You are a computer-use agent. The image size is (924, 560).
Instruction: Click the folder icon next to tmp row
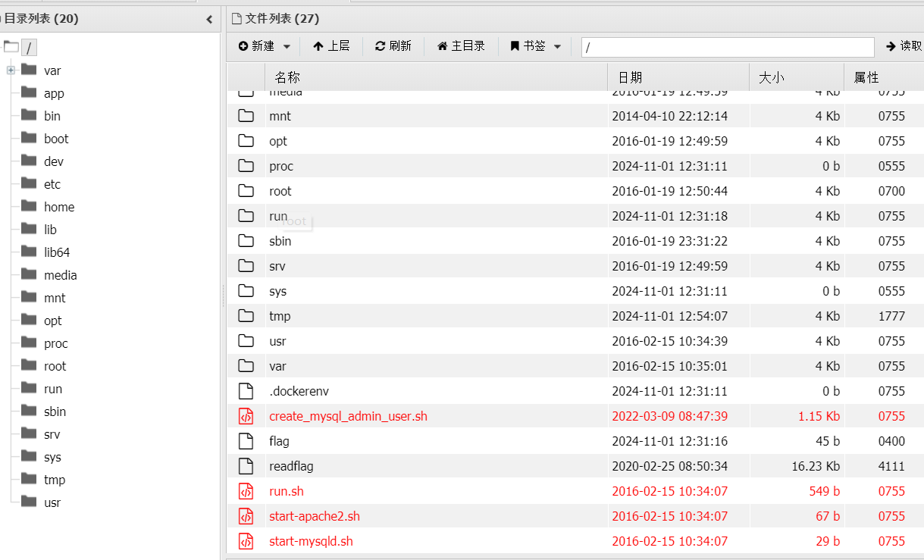coord(246,316)
